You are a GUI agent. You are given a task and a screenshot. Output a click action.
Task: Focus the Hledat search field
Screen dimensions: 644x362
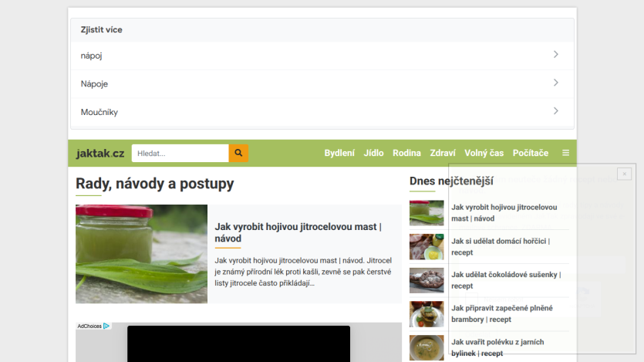point(180,154)
